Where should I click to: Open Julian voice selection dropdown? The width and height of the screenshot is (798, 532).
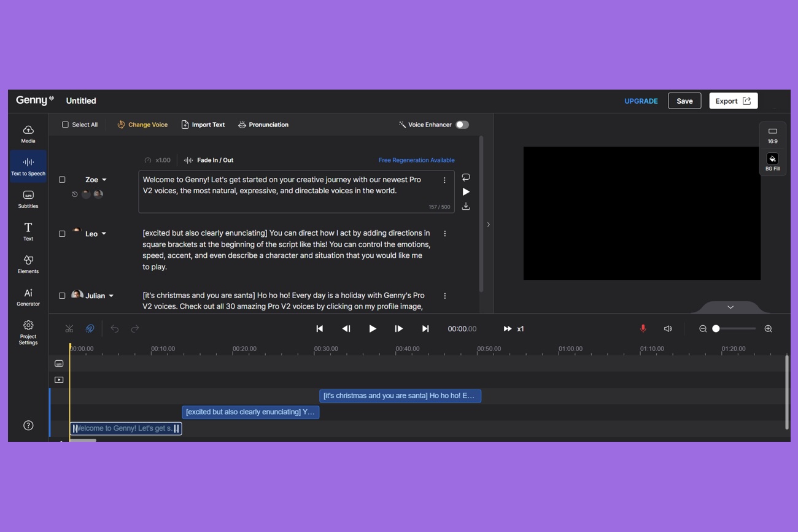click(111, 296)
